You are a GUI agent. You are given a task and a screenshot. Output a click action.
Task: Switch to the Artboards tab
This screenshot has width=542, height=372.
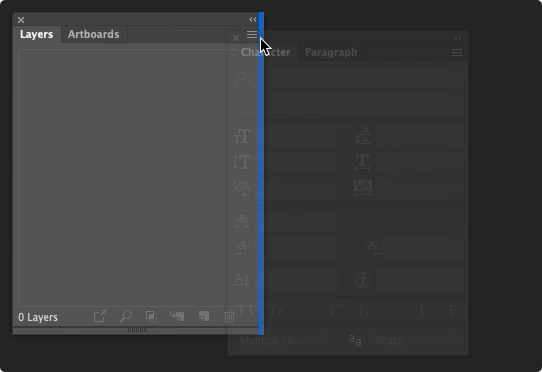click(94, 34)
